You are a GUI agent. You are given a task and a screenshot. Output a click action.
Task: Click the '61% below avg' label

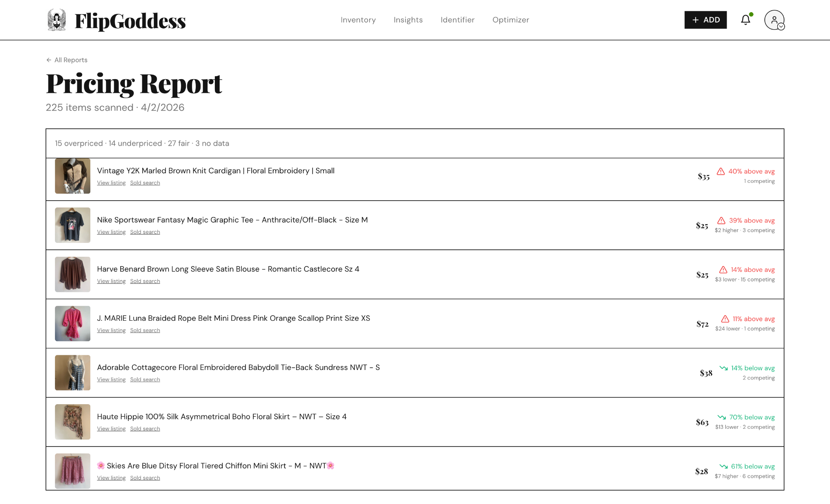click(753, 466)
